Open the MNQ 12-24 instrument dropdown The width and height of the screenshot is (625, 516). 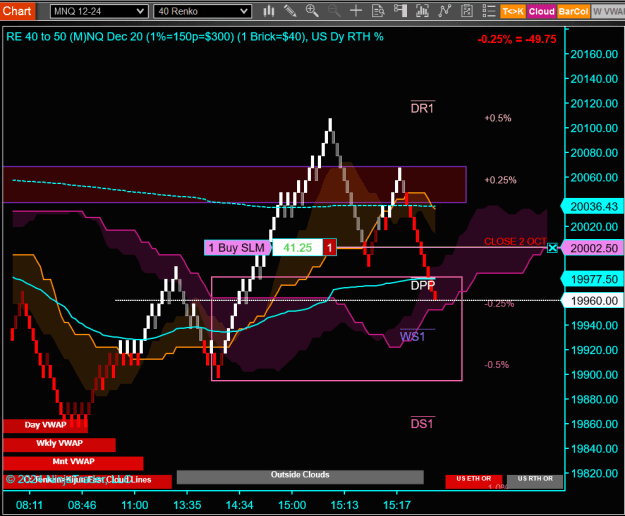[x=99, y=11]
